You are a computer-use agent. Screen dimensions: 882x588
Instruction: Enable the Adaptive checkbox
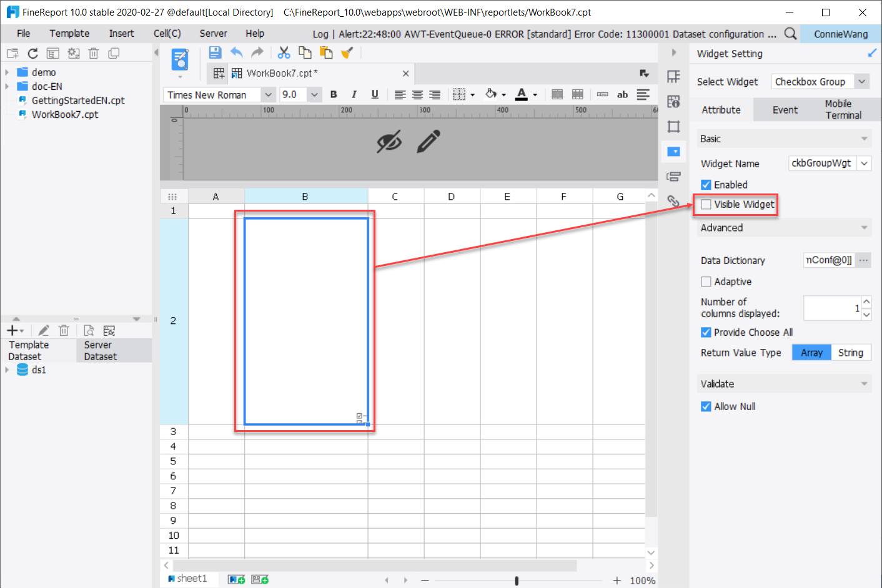point(706,282)
